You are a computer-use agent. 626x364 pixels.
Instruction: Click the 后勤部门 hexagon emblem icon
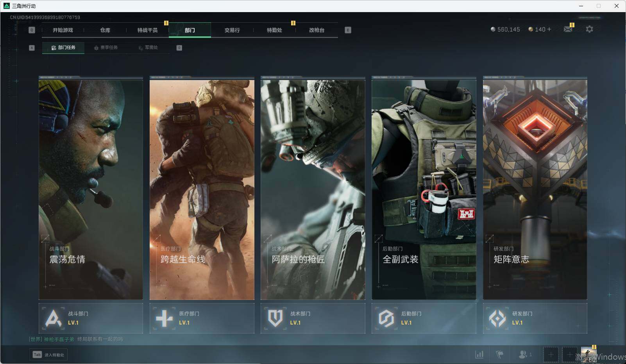click(x=386, y=318)
